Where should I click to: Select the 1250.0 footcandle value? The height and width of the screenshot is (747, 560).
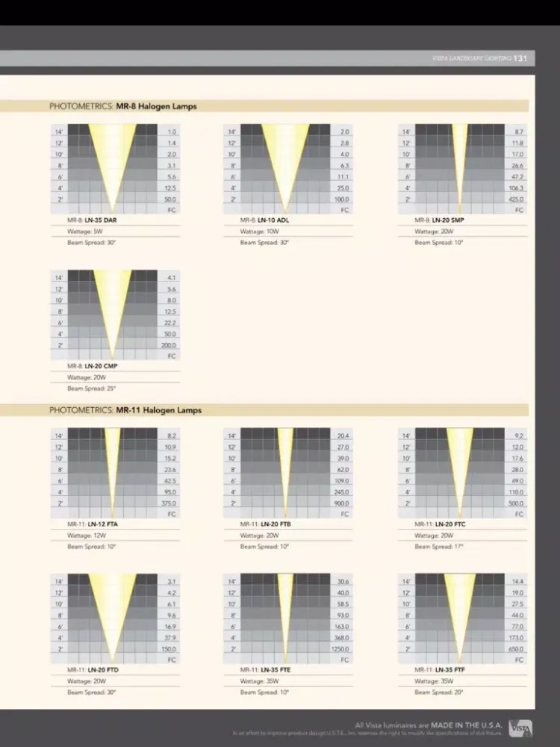pyautogui.click(x=340, y=649)
